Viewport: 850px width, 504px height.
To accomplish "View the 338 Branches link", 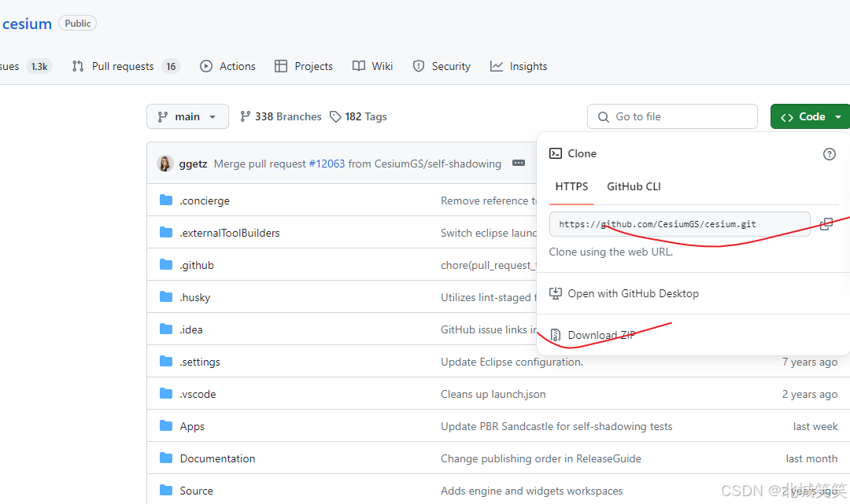I will point(281,116).
